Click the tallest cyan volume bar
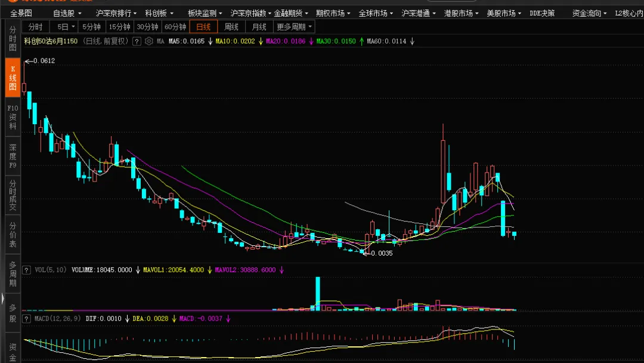This screenshot has height=363, width=644. (318, 294)
